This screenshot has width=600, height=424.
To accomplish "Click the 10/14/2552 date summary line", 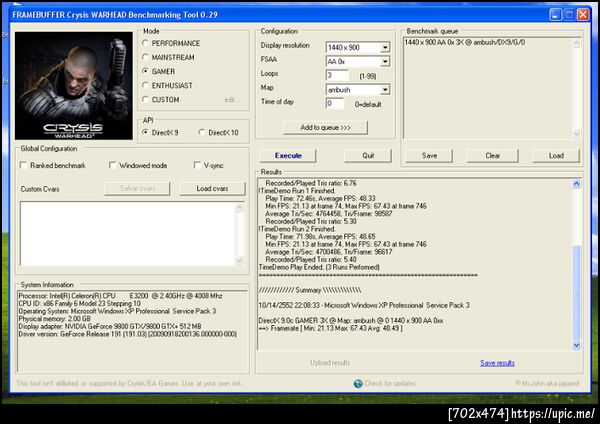I will point(364,305).
